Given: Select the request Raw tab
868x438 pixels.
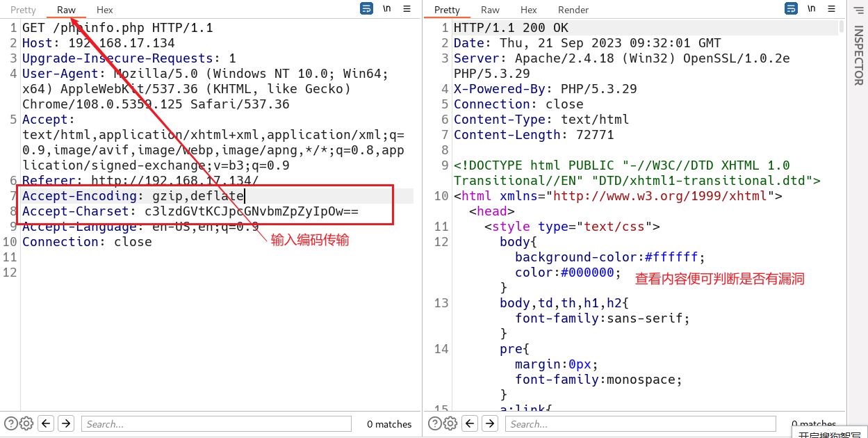Looking at the screenshot, I should pos(67,10).
